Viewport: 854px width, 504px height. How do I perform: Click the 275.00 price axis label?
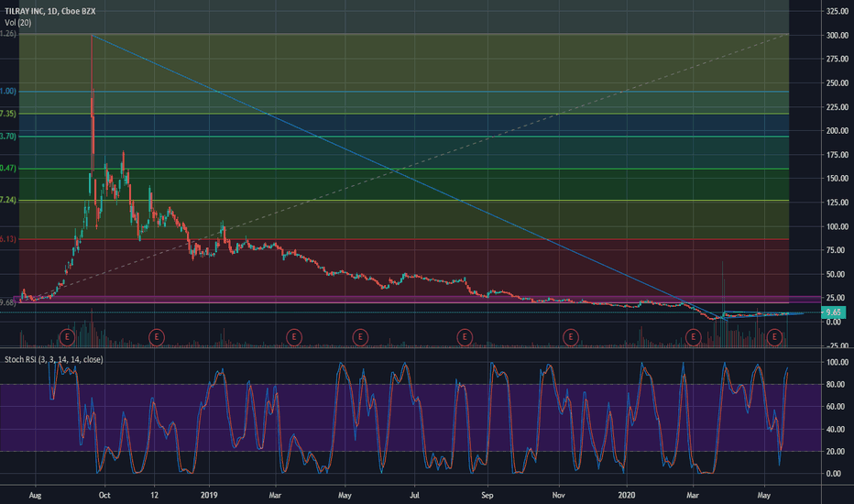click(838, 59)
